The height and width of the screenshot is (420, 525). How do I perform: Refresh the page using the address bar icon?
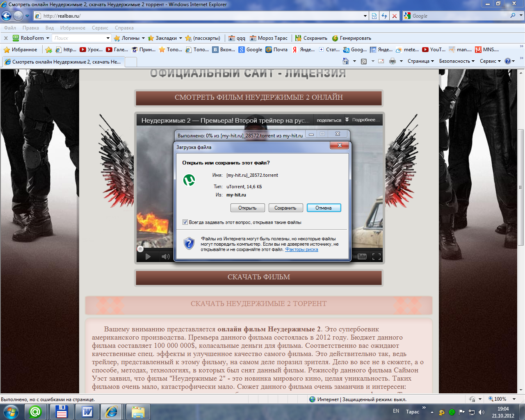384,16
